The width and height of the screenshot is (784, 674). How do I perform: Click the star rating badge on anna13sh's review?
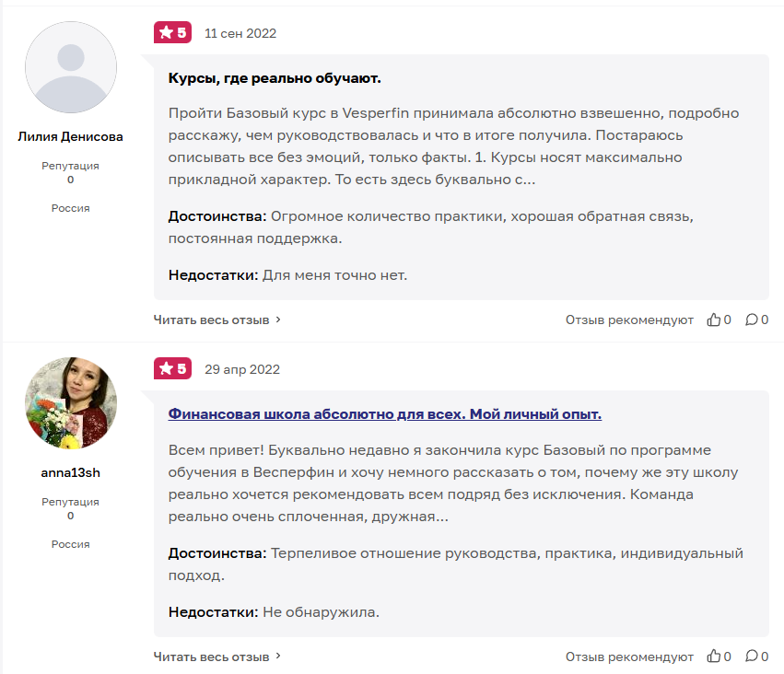174,368
